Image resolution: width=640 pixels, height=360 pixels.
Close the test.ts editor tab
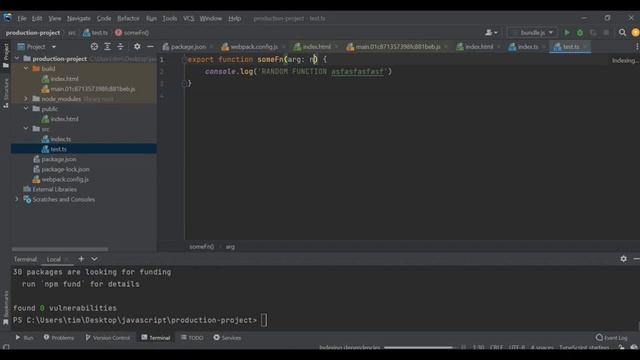tap(585, 47)
